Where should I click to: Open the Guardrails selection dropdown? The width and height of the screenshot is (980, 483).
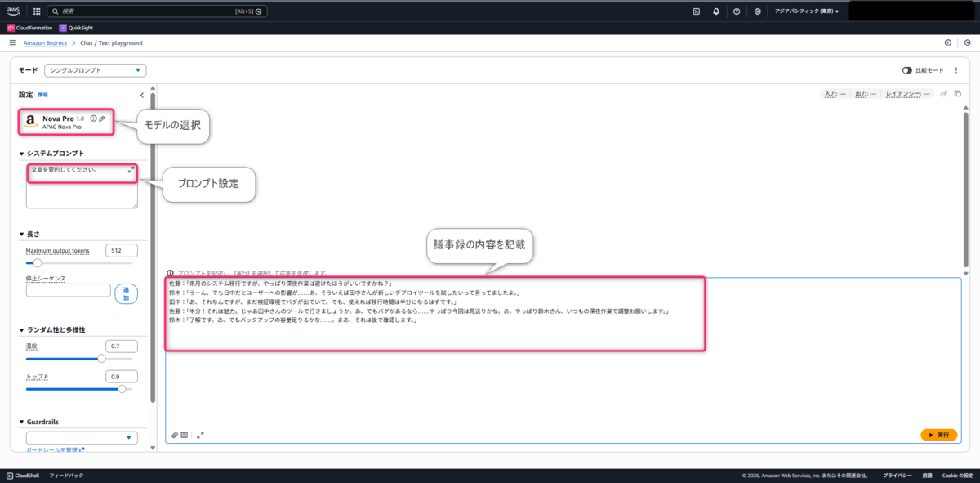tap(82, 438)
